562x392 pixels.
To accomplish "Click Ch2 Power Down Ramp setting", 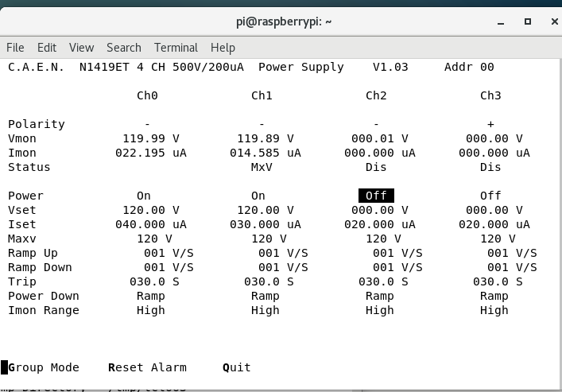I will [x=379, y=297].
